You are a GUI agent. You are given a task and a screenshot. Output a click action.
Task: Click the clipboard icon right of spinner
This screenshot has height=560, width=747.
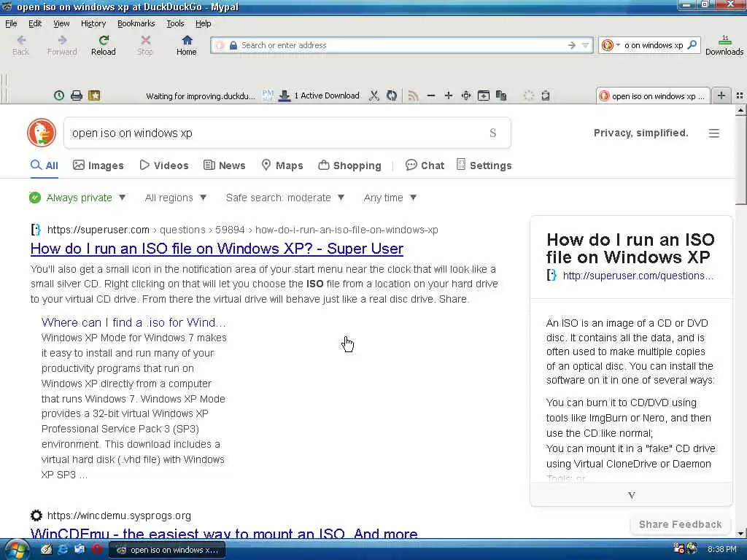click(x=546, y=96)
